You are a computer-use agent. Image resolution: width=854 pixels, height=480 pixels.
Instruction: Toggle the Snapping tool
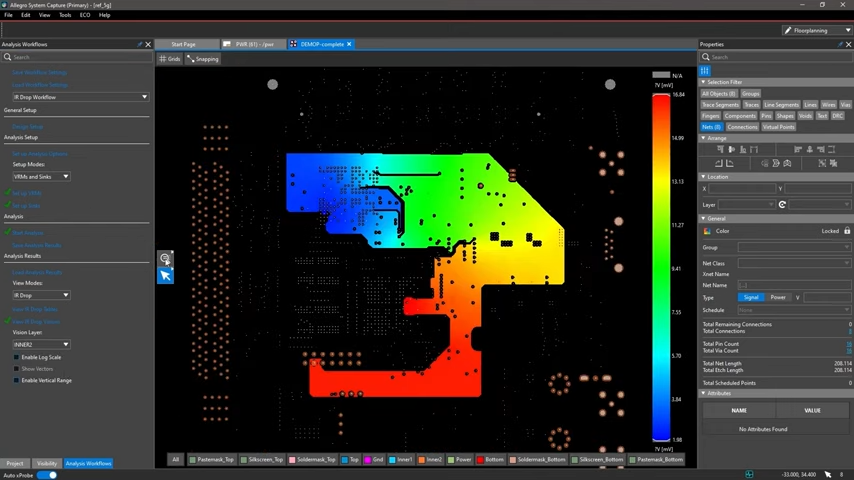[202, 59]
